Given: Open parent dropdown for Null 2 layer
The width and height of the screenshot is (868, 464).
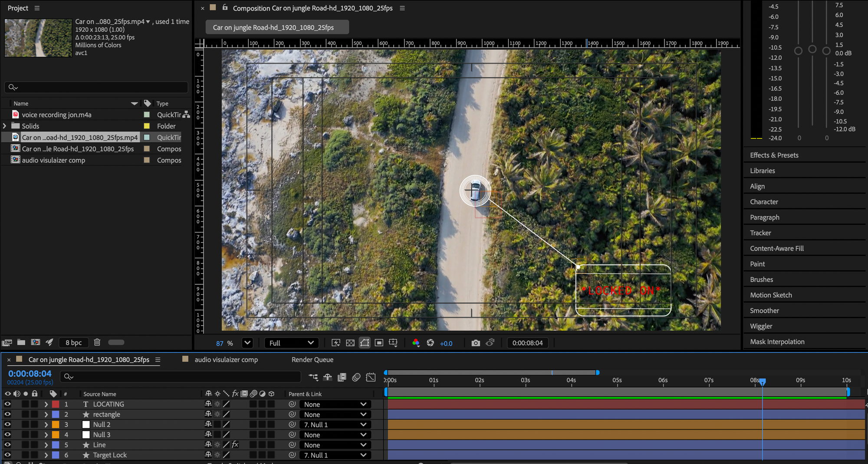Looking at the screenshot, I should [x=335, y=425].
